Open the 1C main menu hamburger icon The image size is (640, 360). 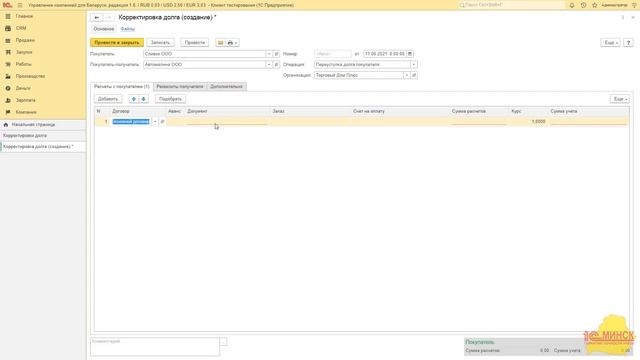tap(20, 5)
